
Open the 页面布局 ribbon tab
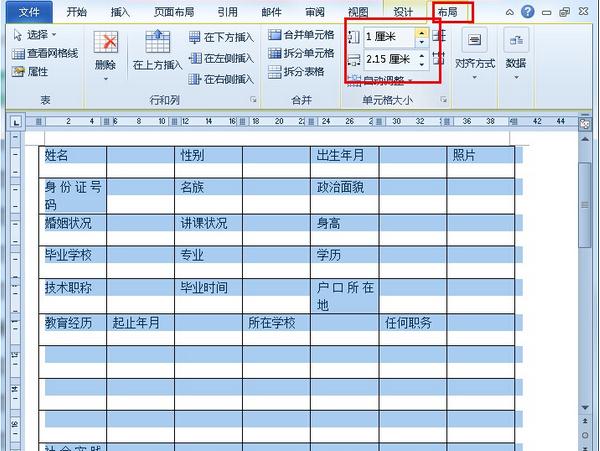(174, 12)
